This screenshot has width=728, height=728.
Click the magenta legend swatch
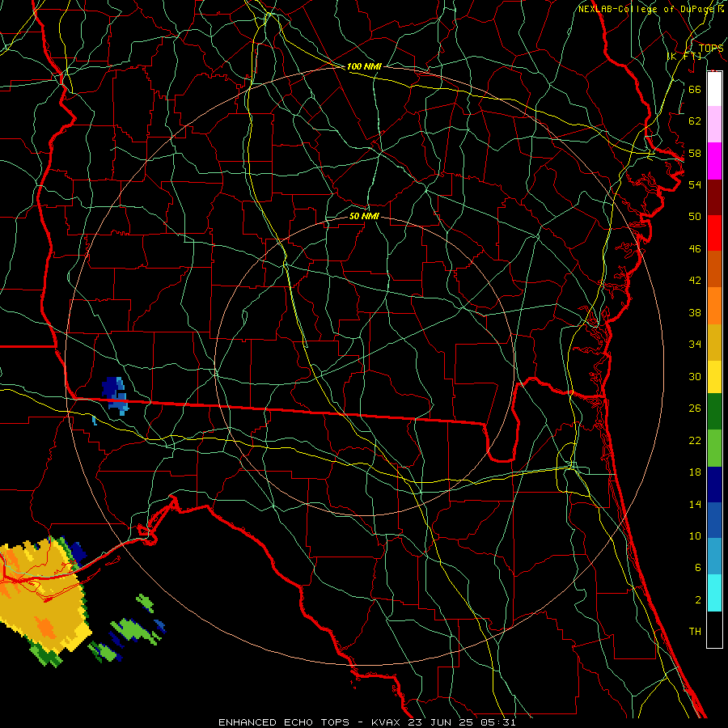pos(714,161)
